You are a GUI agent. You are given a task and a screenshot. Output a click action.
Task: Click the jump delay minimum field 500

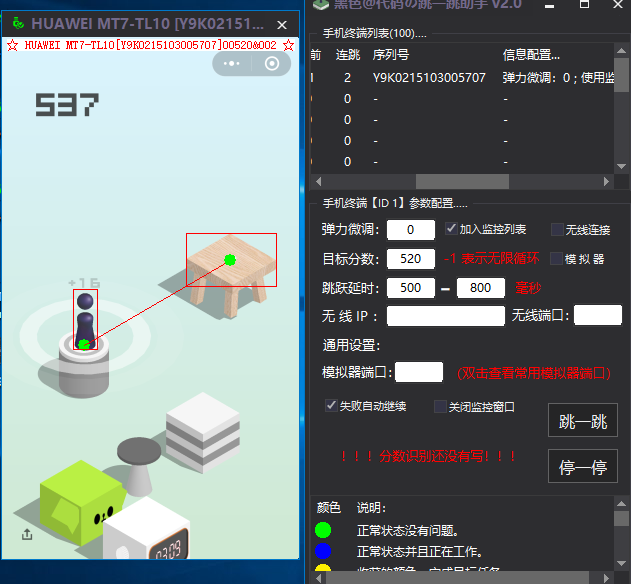411,288
